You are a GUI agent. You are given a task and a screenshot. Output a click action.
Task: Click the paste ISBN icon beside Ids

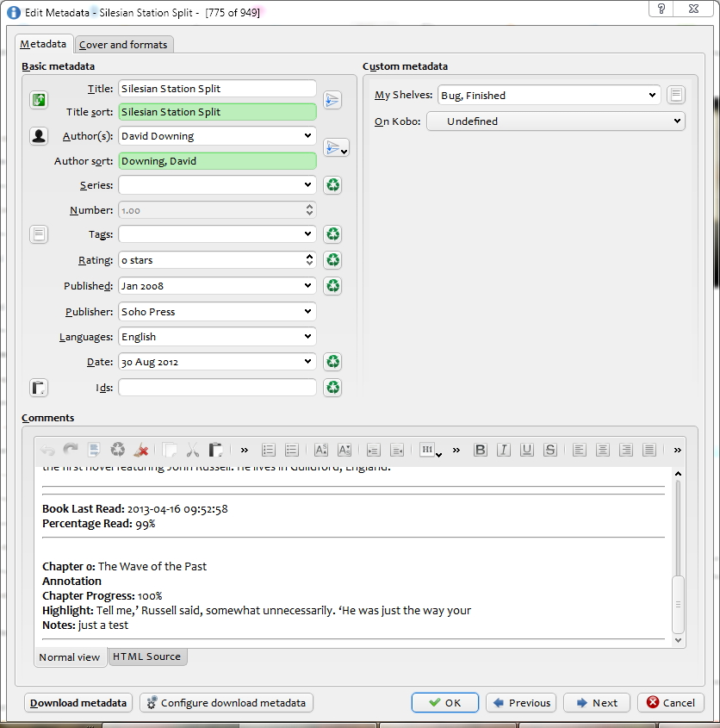39,388
